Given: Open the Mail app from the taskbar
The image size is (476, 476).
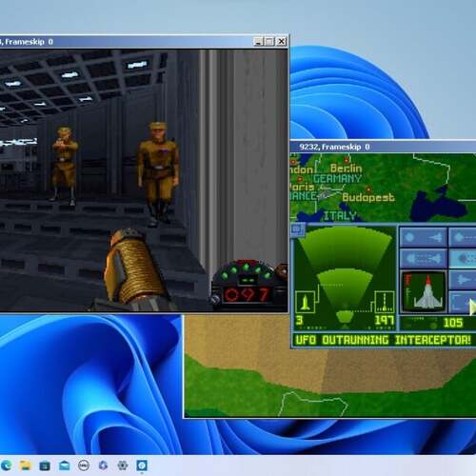Looking at the screenshot, I should coord(64,466).
